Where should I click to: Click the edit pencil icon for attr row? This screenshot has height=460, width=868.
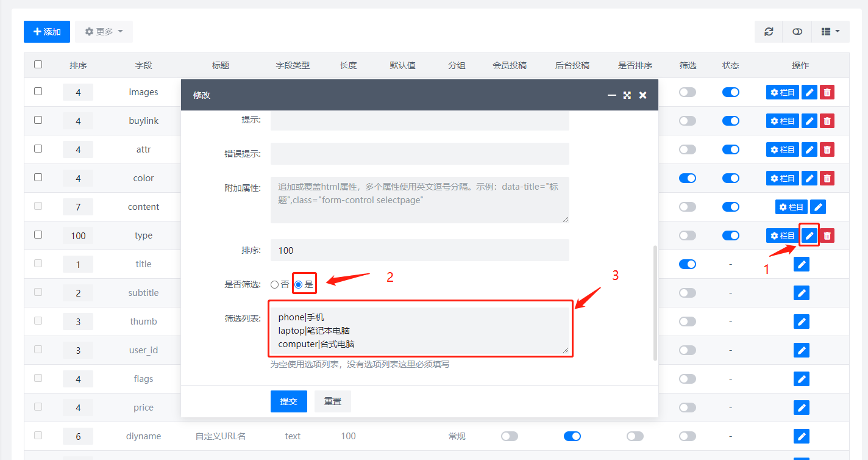[809, 149]
